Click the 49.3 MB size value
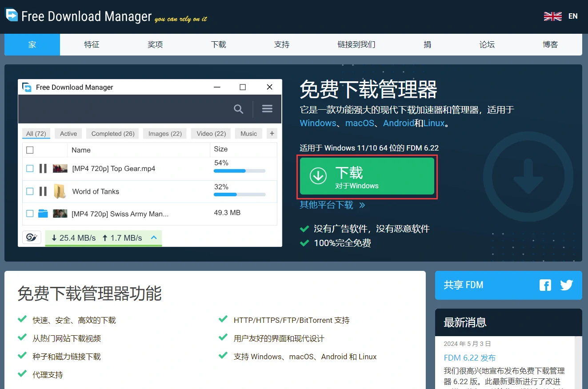Screen dimensions: 588x389 pos(227,213)
